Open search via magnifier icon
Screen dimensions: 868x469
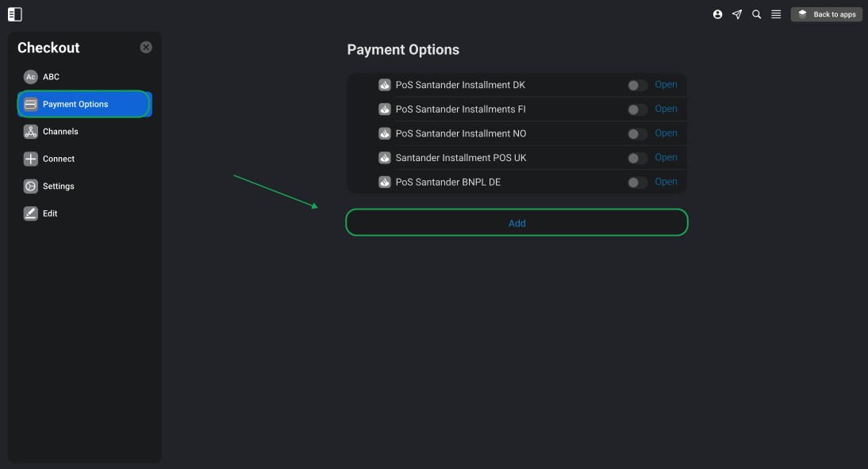tap(756, 14)
